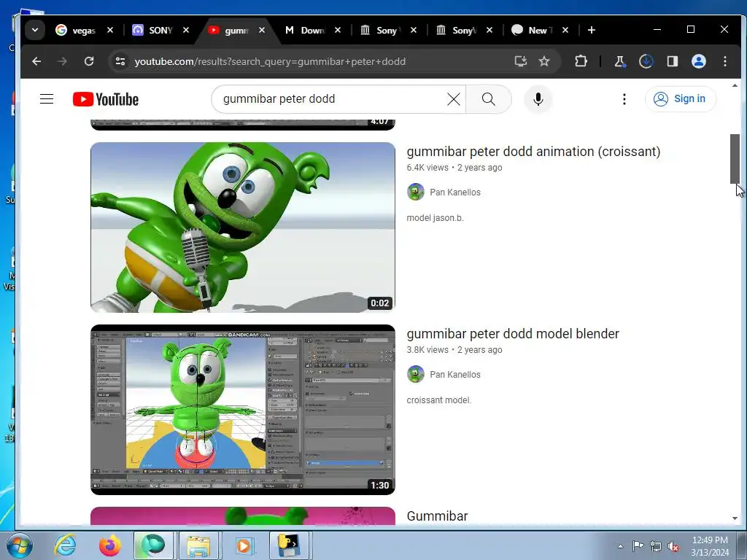
Task: Open Windows Media Player from taskbar
Action: click(244, 545)
